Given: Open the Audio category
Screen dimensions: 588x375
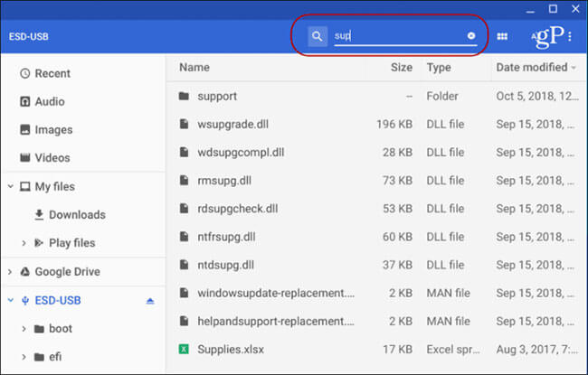Looking at the screenshot, I should (x=50, y=101).
